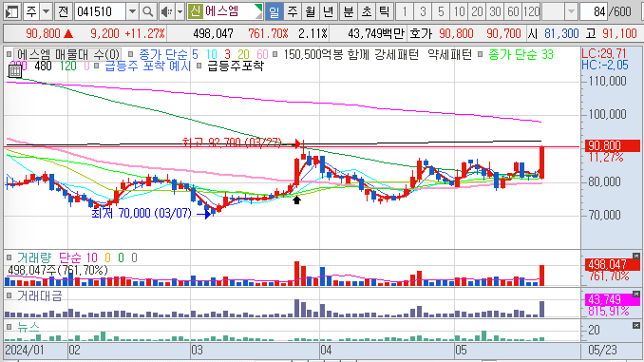Click the 120 period button

point(531,11)
